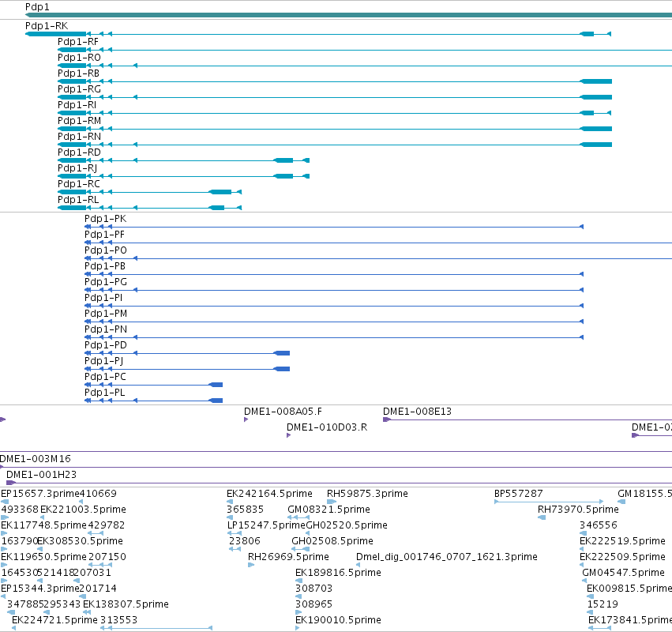The image size is (672, 632).
Task: Click the EK117748.5prime EST label
Action: point(43,525)
